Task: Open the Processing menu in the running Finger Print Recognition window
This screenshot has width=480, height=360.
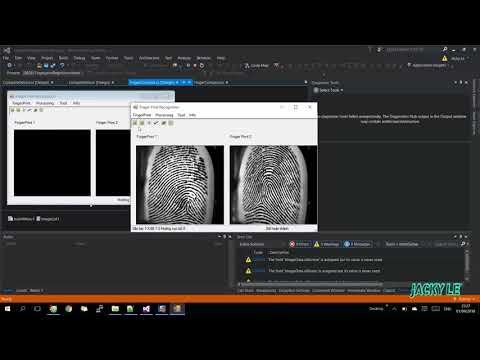Action: 164,115
